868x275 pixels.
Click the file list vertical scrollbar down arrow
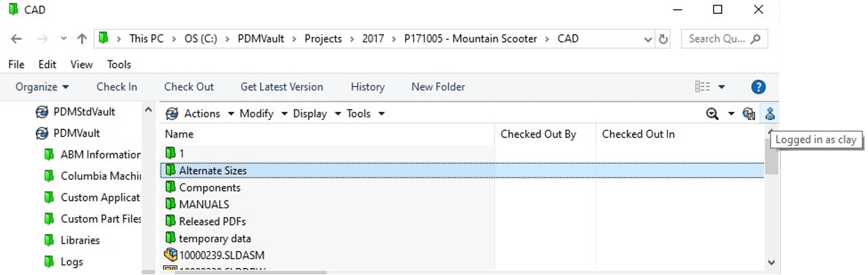(x=772, y=262)
